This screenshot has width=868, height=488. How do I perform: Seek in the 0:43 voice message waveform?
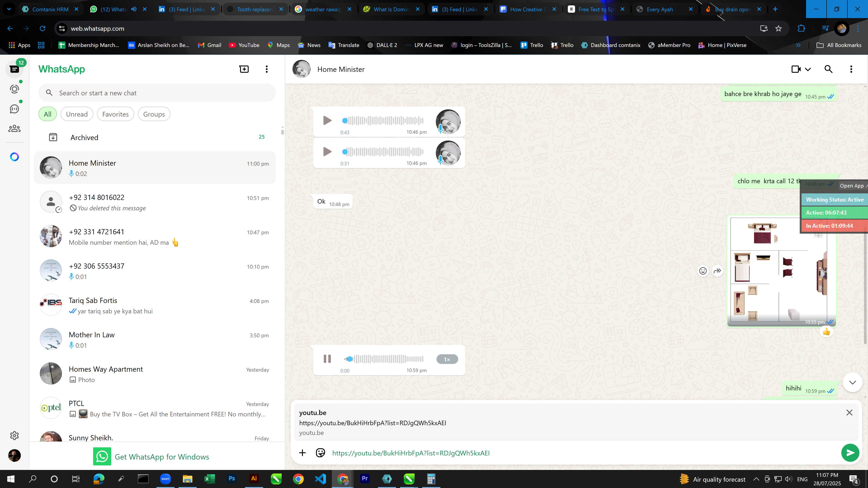tap(383, 121)
